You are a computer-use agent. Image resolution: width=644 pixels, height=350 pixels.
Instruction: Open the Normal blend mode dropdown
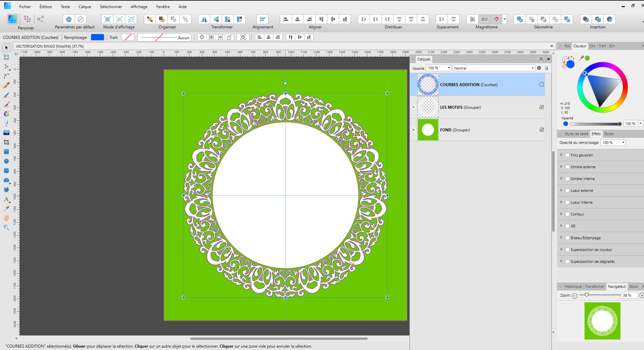[494, 68]
